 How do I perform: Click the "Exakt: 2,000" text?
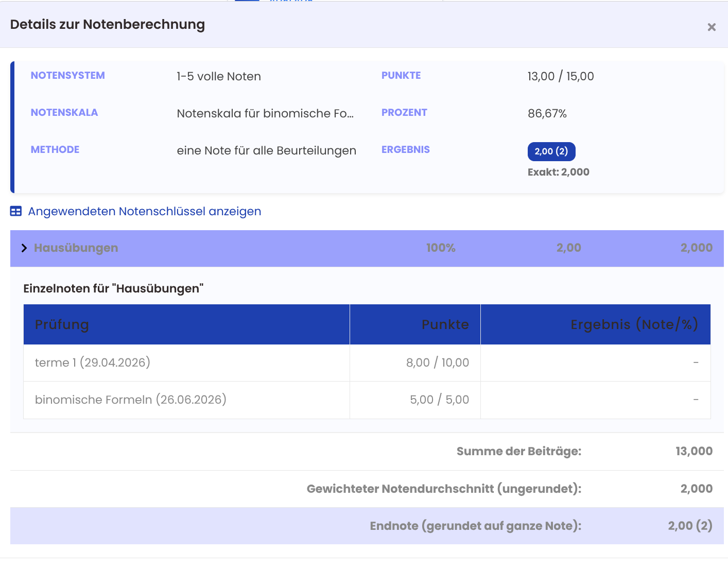coord(559,172)
